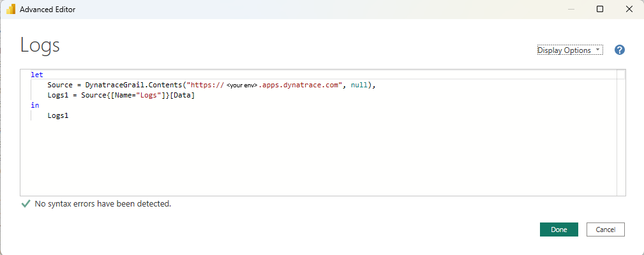The height and width of the screenshot is (255, 644).
Task: Click '.apps.dynatrace.com' in the URL string
Action: (300, 85)
